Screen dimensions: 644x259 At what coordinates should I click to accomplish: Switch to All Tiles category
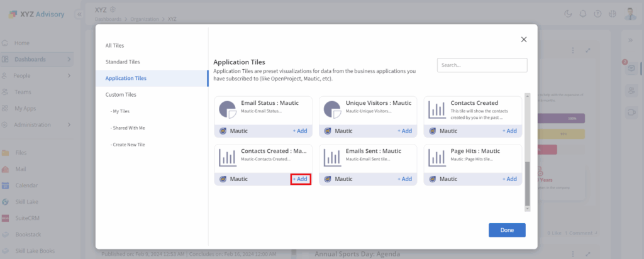114,45
